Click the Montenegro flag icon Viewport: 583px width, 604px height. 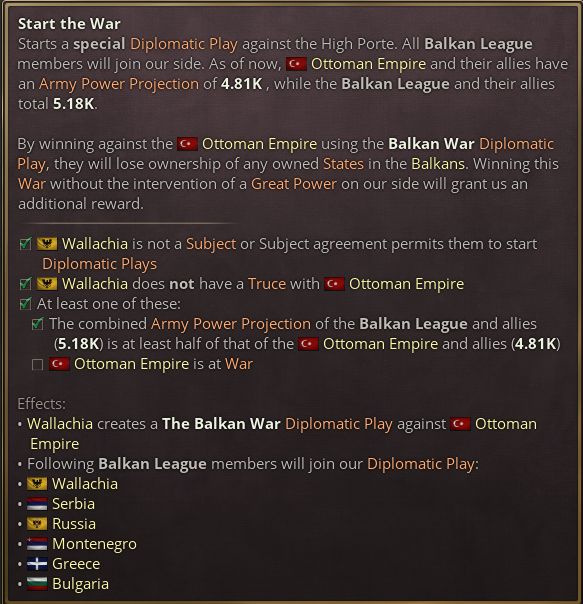[37, 544]
